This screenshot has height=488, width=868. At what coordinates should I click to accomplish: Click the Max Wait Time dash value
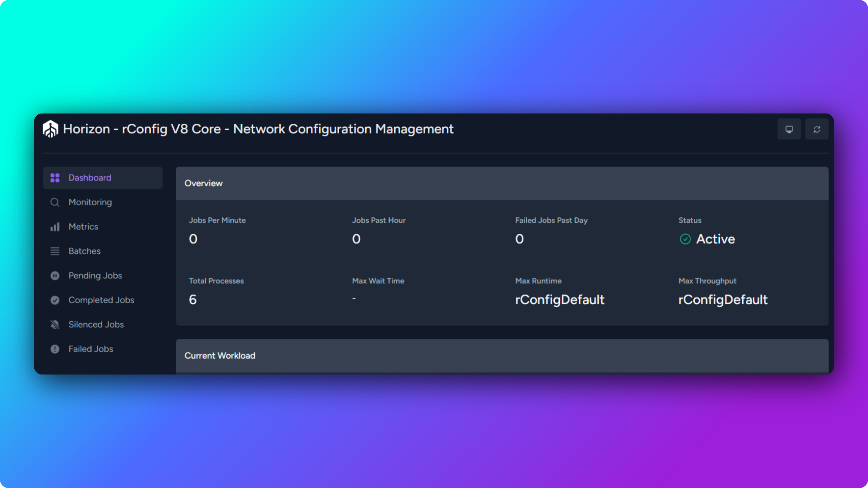pos(354,299)
